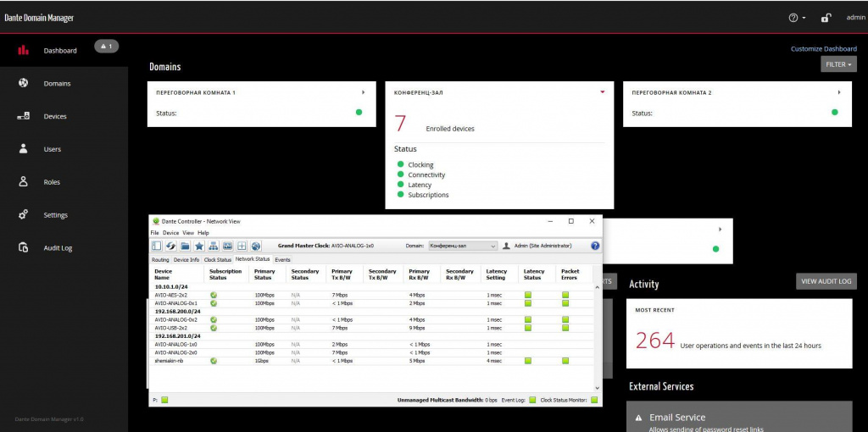868x432 pixels.
Task: Click the folder icon in Dante Controller toolbar
Action: [185, 246]
